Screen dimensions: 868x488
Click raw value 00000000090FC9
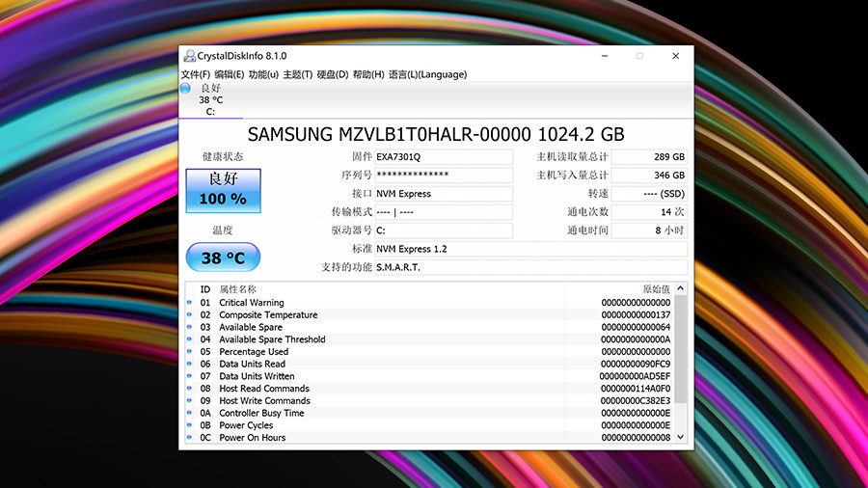(x=636, y=364)
